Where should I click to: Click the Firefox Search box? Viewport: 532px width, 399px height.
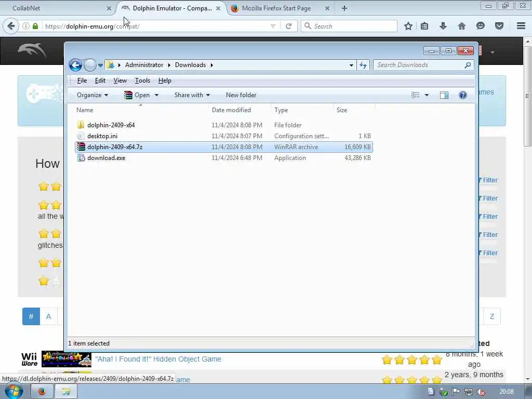tap(349, 26)
